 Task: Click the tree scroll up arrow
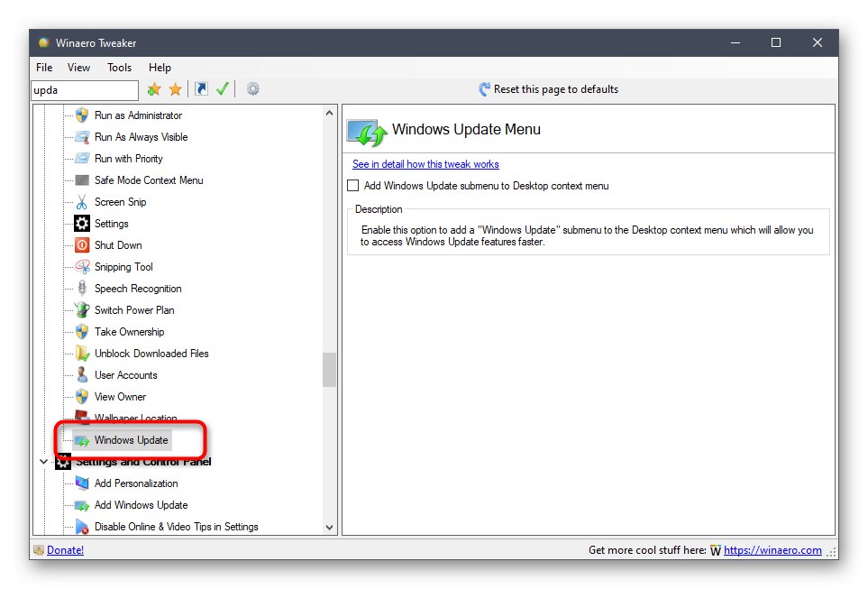pos(329,113)
